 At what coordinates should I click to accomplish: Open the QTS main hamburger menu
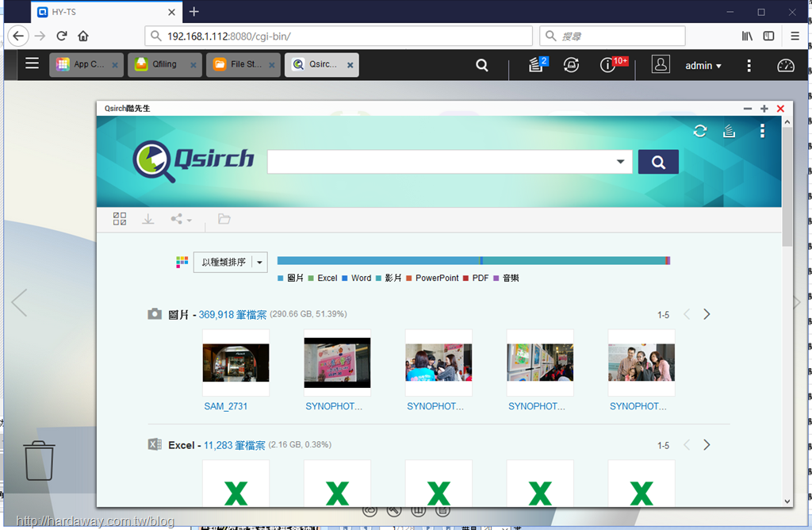32,63
